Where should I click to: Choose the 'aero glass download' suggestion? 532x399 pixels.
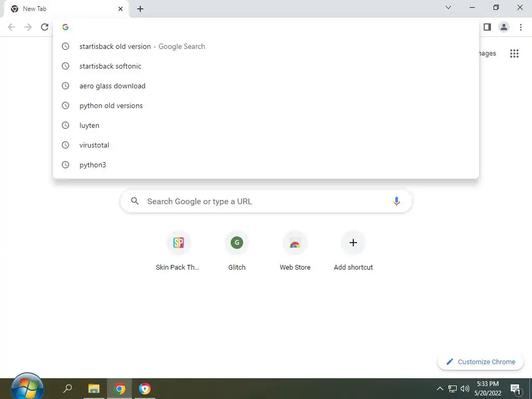(266, 86)
